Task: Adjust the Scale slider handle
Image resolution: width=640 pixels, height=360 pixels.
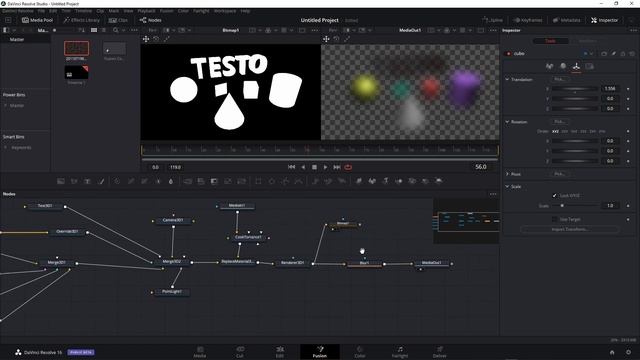Action: pyautogui.click(x=562, y=206)
